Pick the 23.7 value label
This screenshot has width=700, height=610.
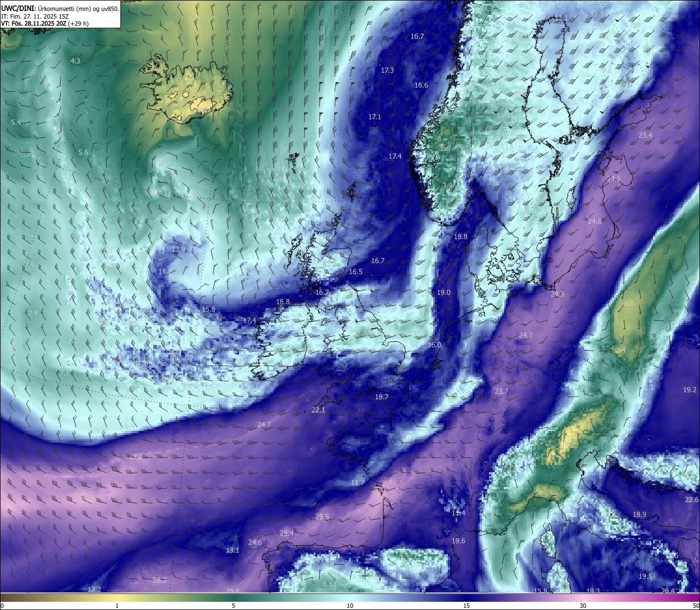click(501, 392)
